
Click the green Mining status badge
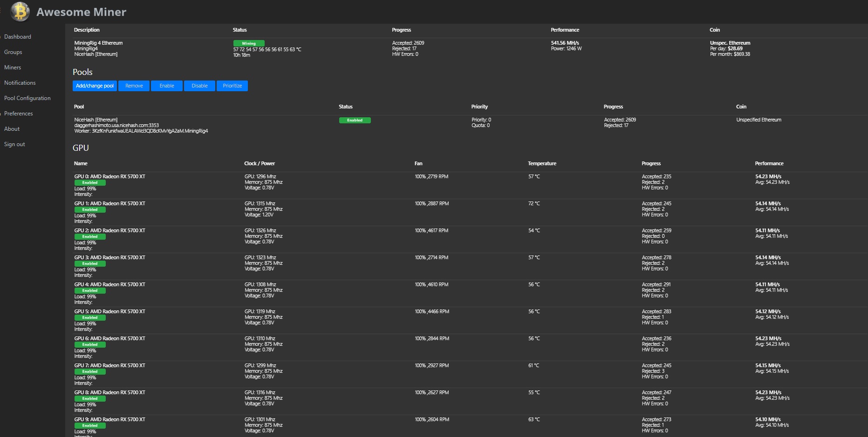coord(249,43)
